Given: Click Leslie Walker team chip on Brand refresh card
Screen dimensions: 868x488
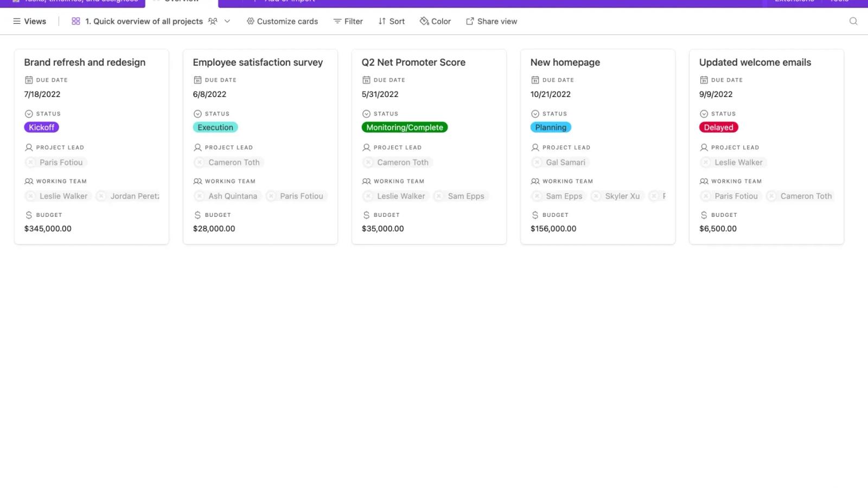Looking at the screenshot, I should pos(58,196).
